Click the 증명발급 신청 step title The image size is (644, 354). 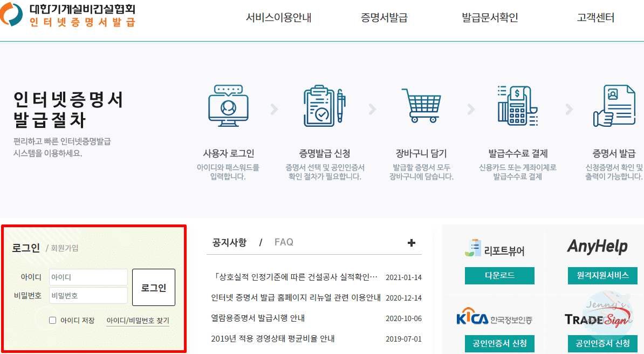325,153
